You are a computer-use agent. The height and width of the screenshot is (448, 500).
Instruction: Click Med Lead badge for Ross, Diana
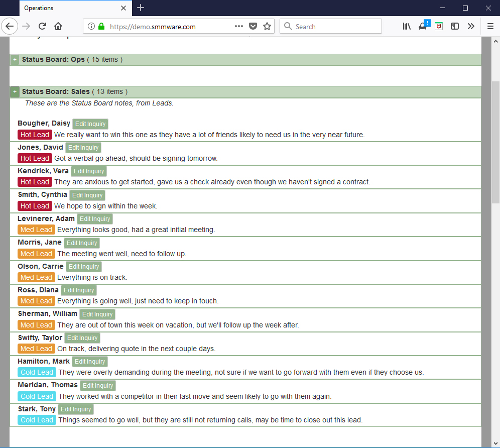36,301
